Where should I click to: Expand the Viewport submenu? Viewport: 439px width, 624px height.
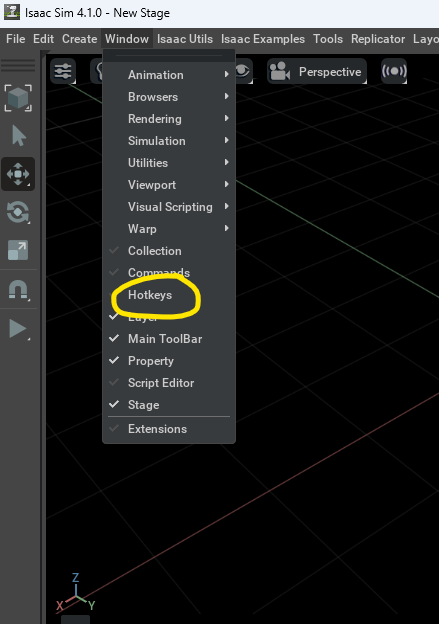pyautogui.click(x=169, y=185)
